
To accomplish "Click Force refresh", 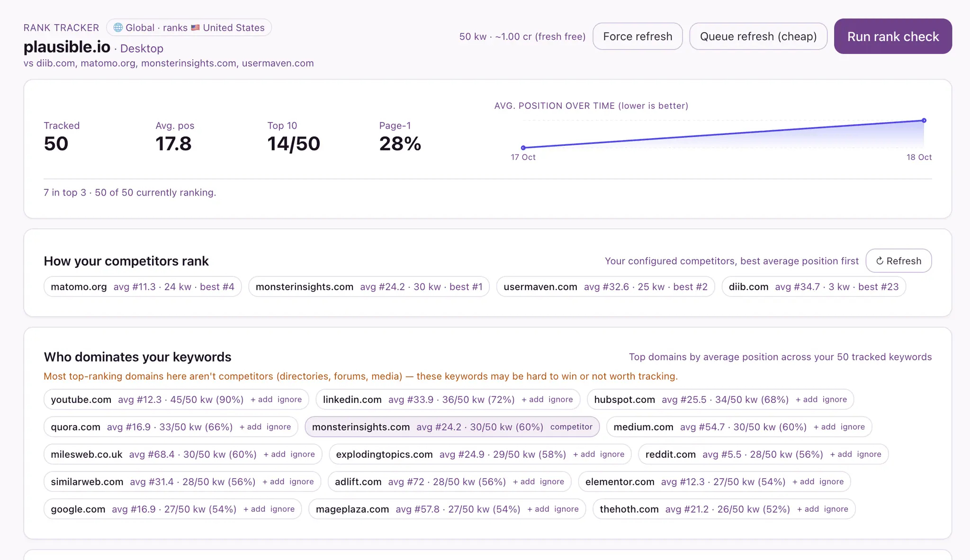I will click(638, 36).
